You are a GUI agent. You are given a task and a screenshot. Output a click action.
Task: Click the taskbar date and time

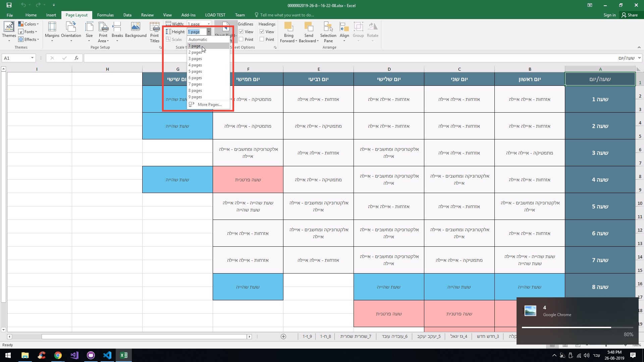pos(614,355)
